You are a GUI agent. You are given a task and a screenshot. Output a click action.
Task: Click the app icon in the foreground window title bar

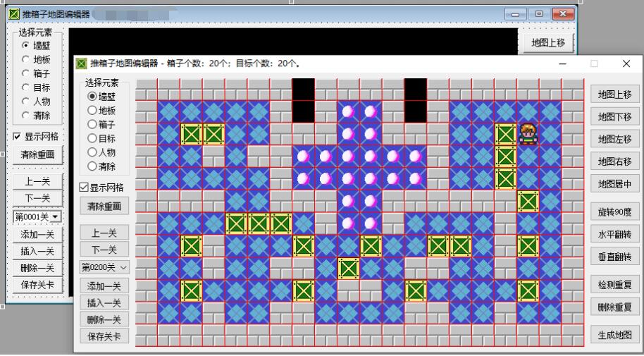[82, 64]
